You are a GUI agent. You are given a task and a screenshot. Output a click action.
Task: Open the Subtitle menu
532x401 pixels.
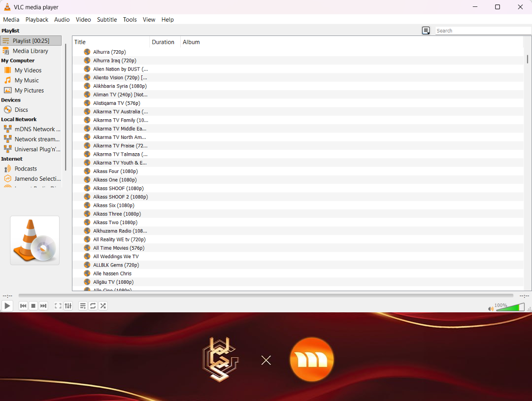[107, 20]
